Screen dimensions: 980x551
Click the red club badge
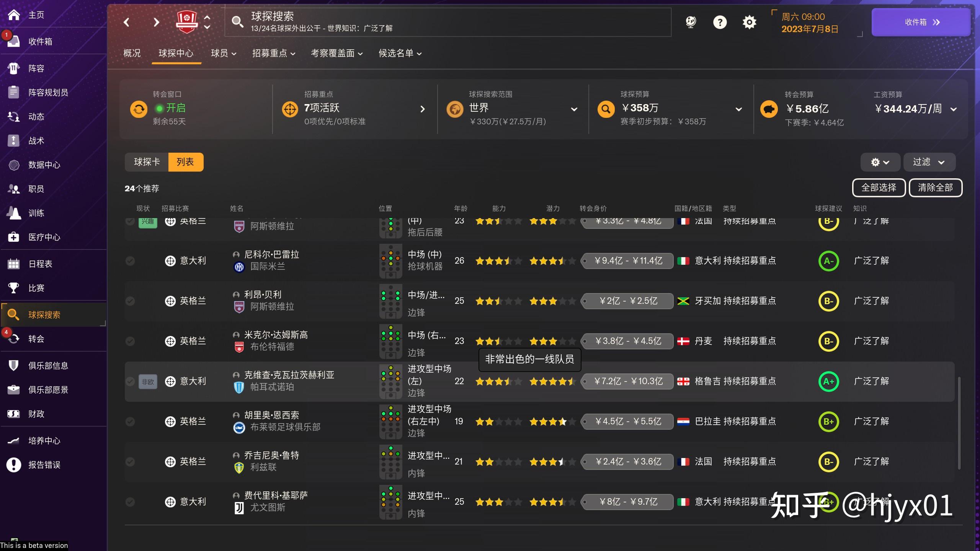click(x=186, y=22)
